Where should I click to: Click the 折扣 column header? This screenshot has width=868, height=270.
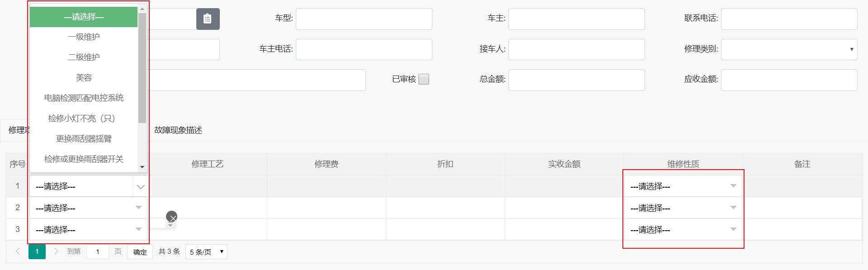pyautogui.click(x=446, y=164)
